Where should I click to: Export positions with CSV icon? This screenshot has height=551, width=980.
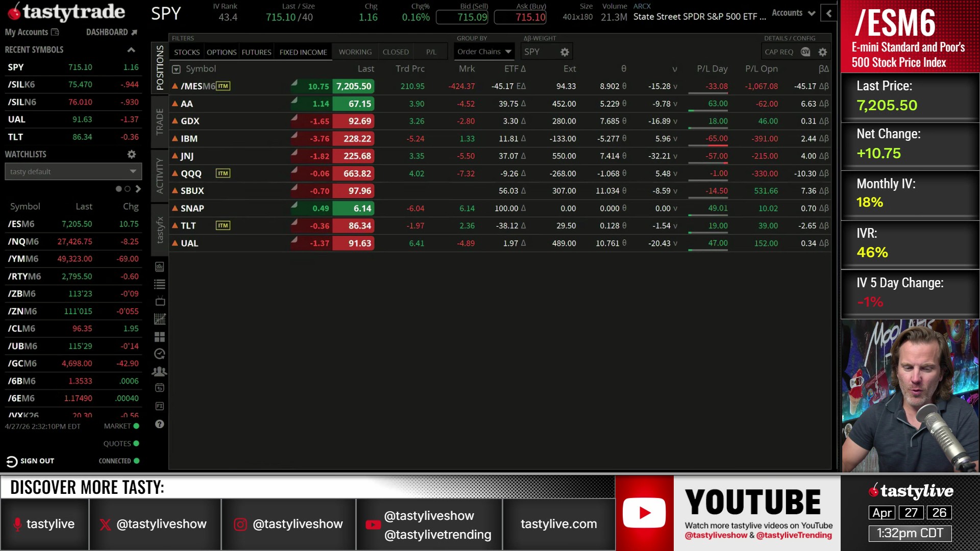tap(805, 52)
